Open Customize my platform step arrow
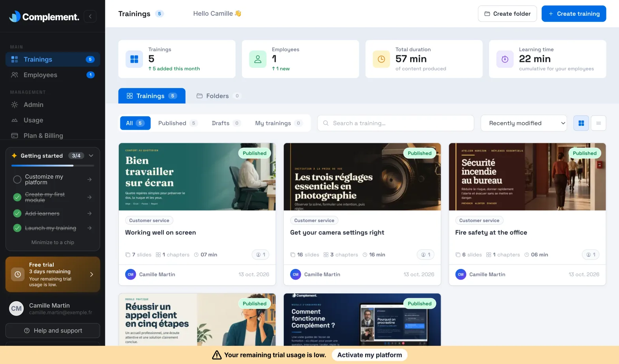 coord(90,179)
